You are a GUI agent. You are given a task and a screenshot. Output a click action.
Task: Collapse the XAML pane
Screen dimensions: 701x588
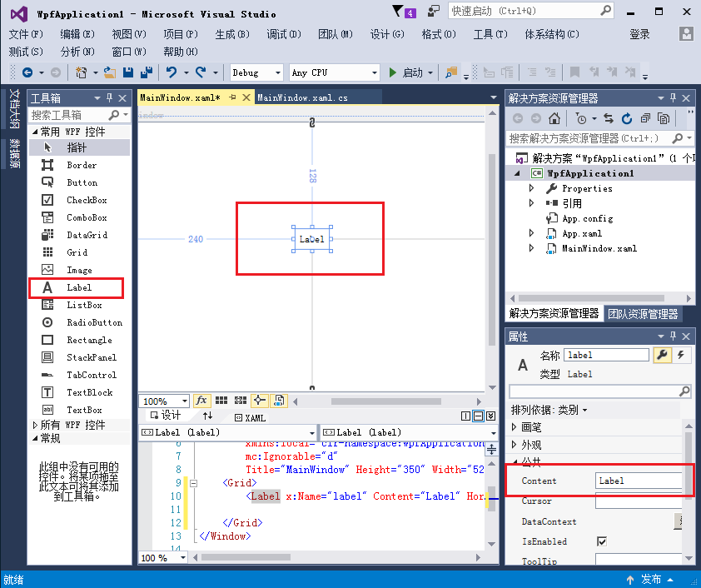[x=491, y=416]
